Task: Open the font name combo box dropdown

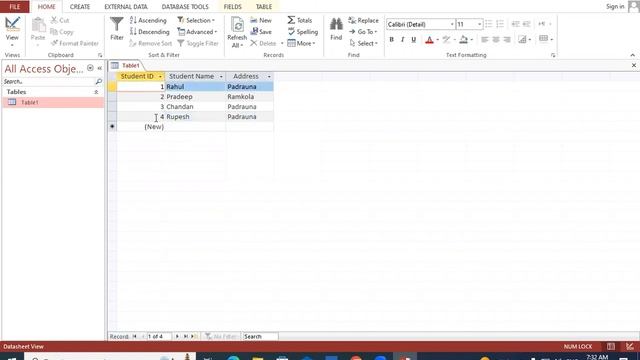Action: [x=452, y=24]
